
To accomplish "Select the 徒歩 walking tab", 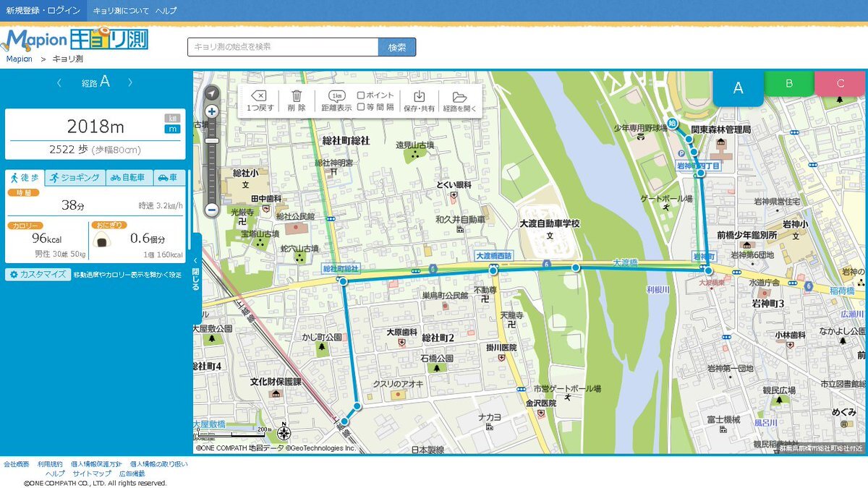I will (x=25, y=178).
